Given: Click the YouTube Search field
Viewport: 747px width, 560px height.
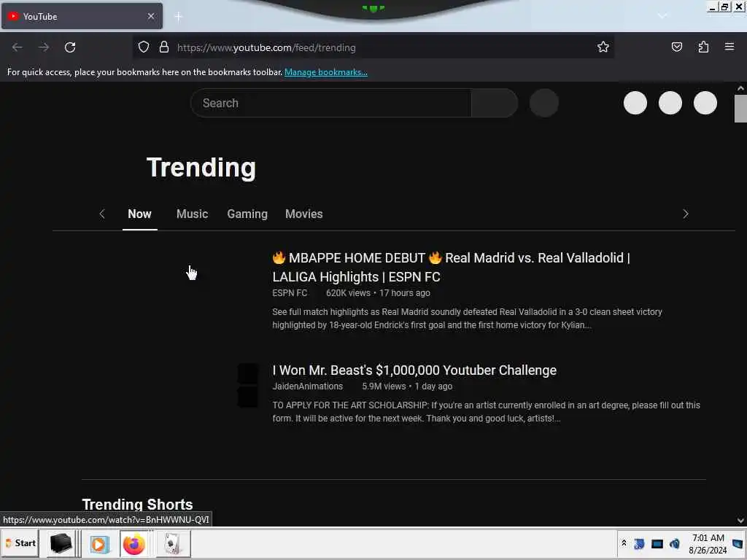Looking at the screenshot, I should point(330,103).
